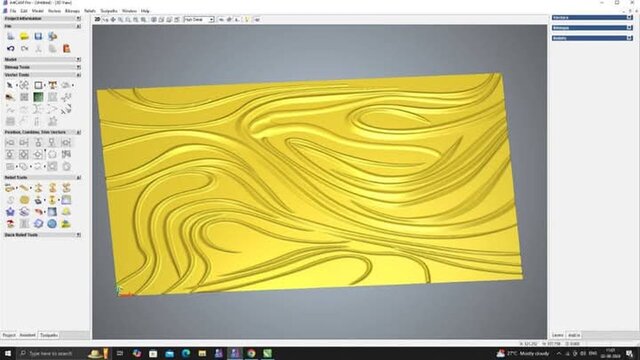Click the blue square texture relief icon
The image size is (640, 360).
click(x=52, y=212)
